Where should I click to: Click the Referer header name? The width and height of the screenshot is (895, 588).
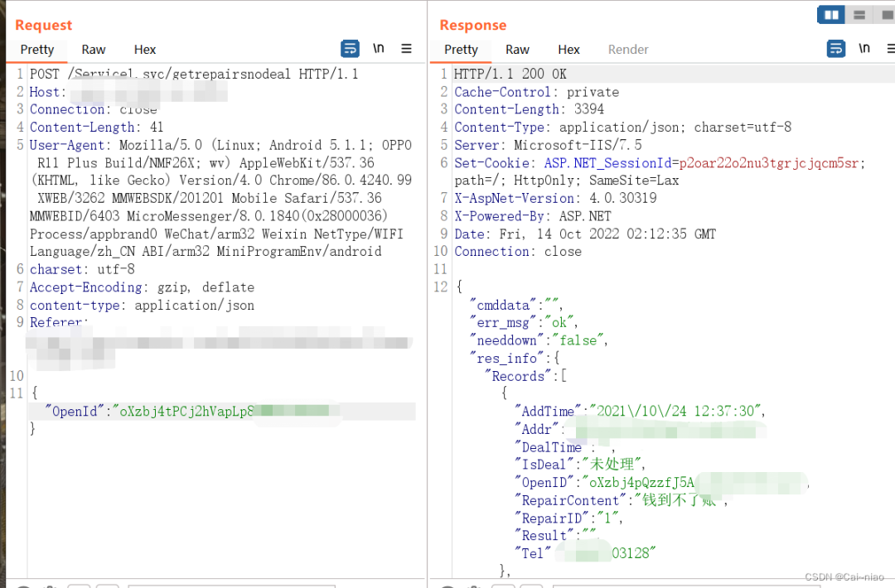pos(56,322)
